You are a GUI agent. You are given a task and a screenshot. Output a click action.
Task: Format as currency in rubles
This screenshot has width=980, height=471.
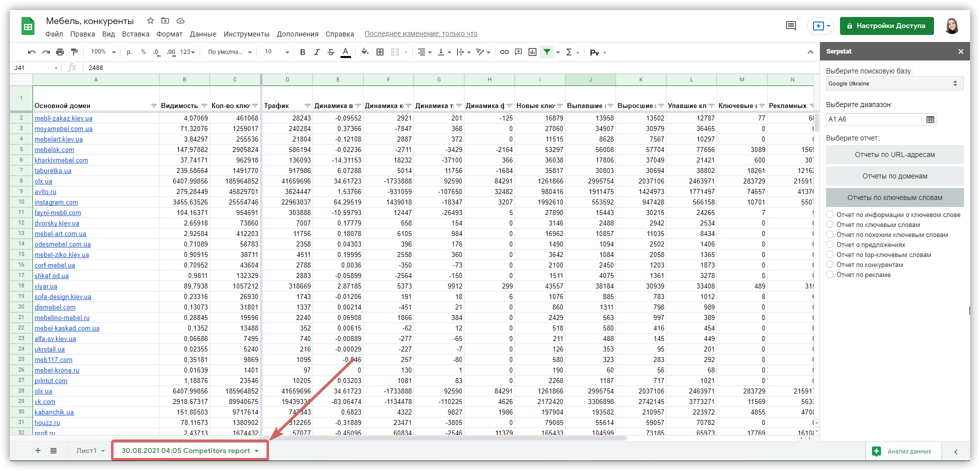pyautogui.click(x=129, y=52)
